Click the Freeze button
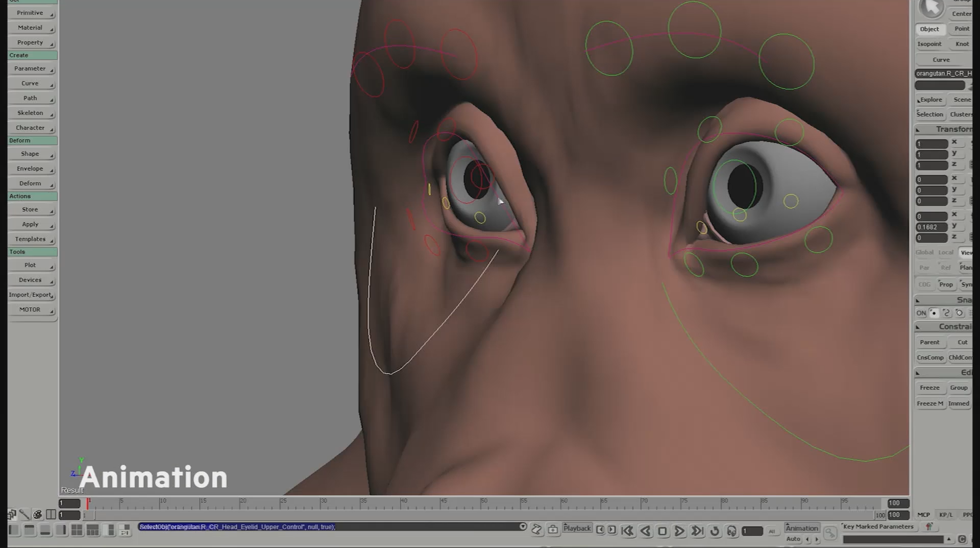The width and height of the screenshot is (980, 548). (929, 388)
